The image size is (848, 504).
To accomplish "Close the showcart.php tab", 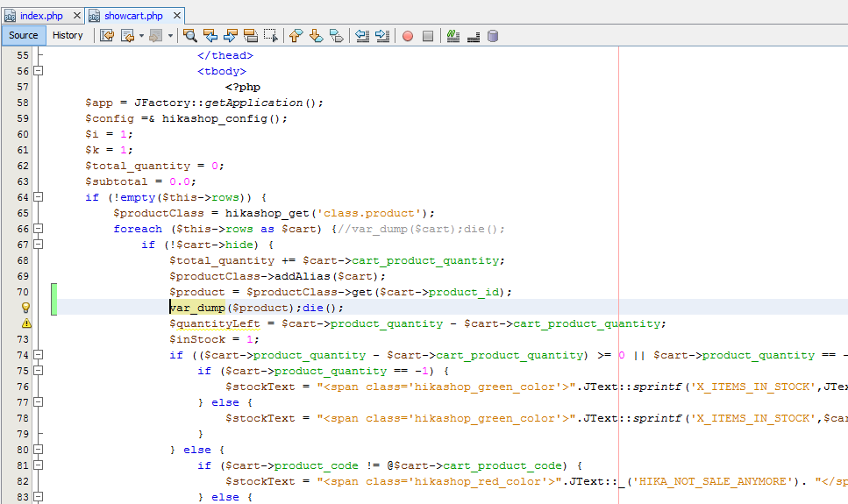I will point(177,16).
